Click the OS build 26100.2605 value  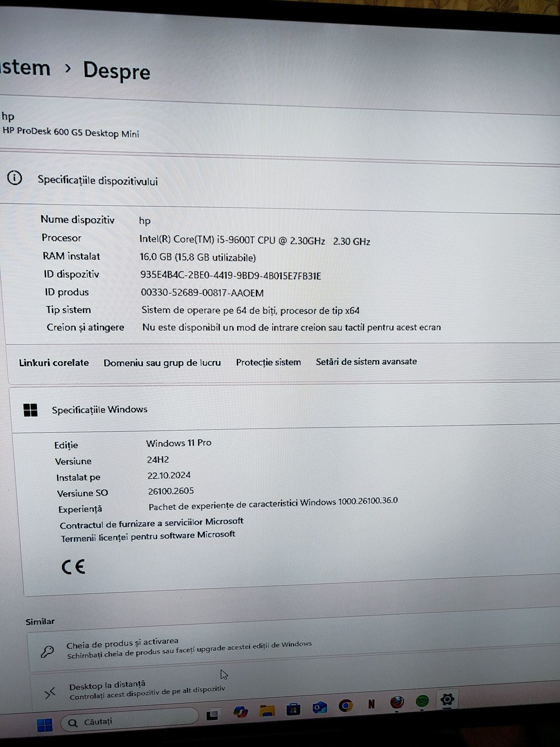tap(171, 491)
